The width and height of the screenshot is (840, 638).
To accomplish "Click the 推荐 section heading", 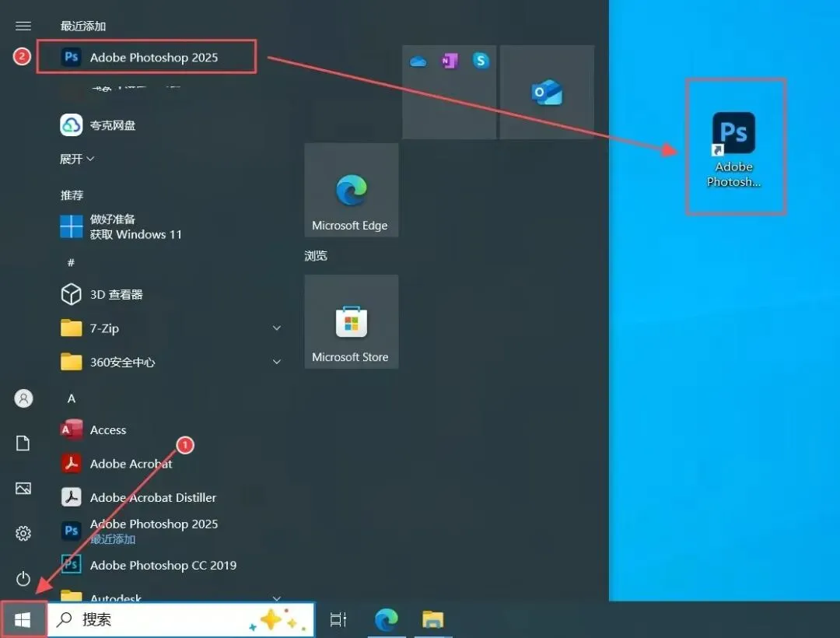I will click(x=72, y=195).
